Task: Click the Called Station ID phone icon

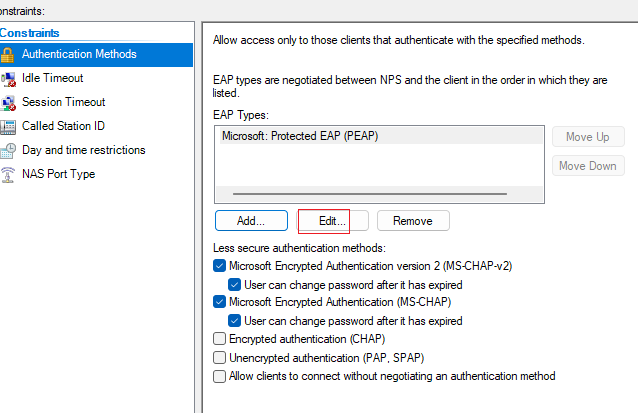Action: pyautogui.click(x=8, y=127)
